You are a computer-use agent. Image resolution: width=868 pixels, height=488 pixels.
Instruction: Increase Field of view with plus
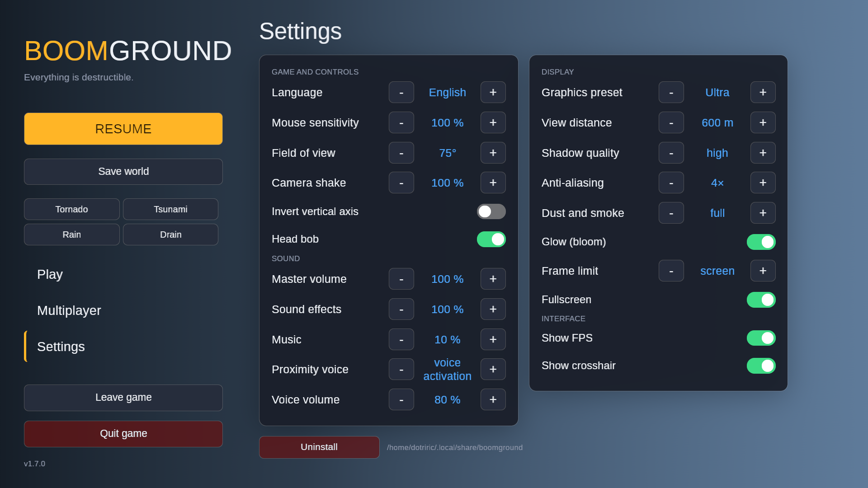pos(493,153)
